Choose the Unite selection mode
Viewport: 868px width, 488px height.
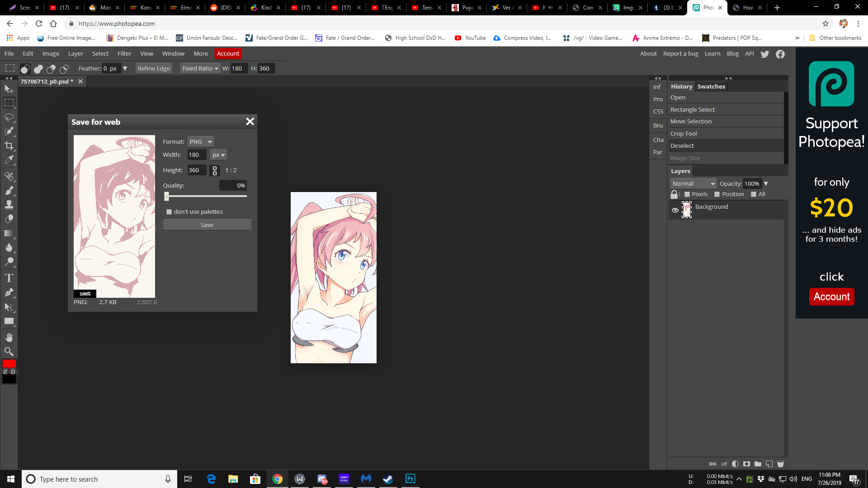point(38,69)
